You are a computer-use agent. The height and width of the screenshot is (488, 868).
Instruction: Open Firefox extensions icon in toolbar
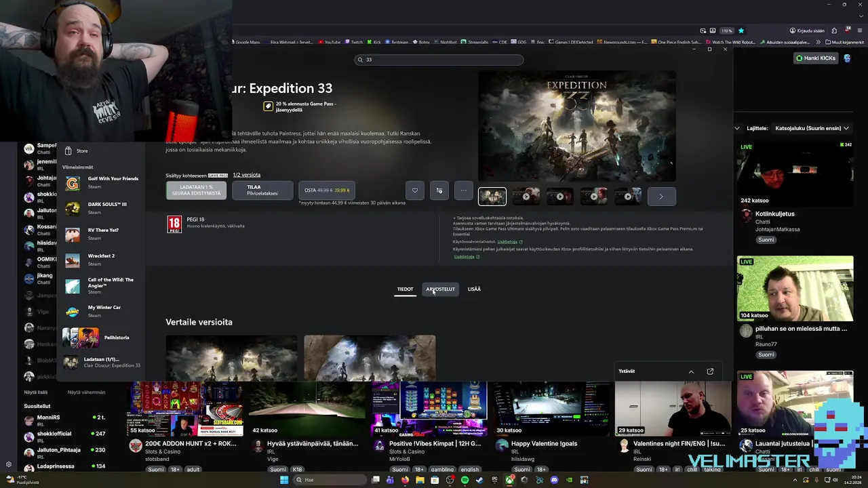pyautogui.click(x=834, y=30)
